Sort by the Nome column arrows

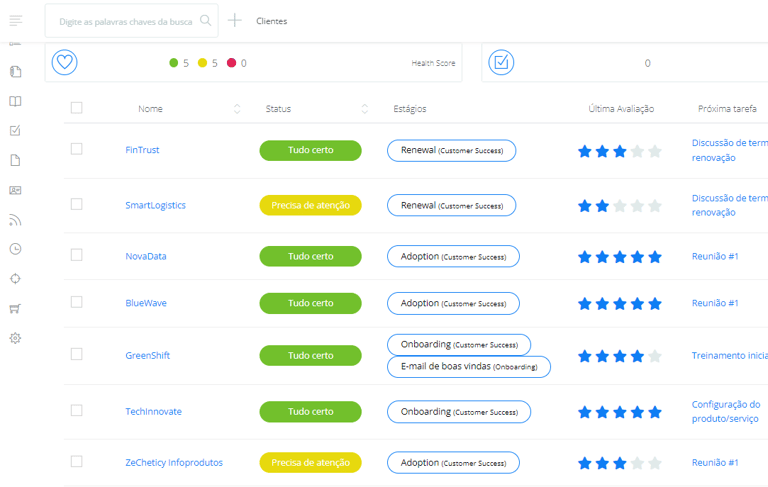(x=237, y=109)
